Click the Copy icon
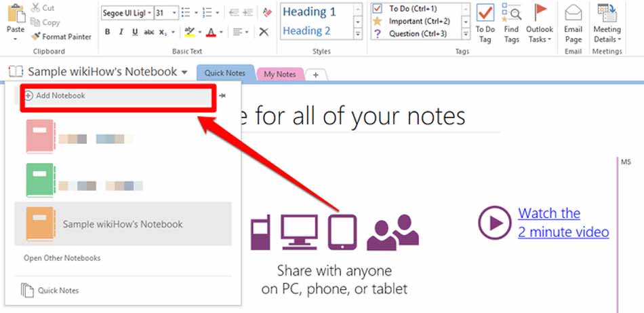644x313 pixels. click(35, 22)
